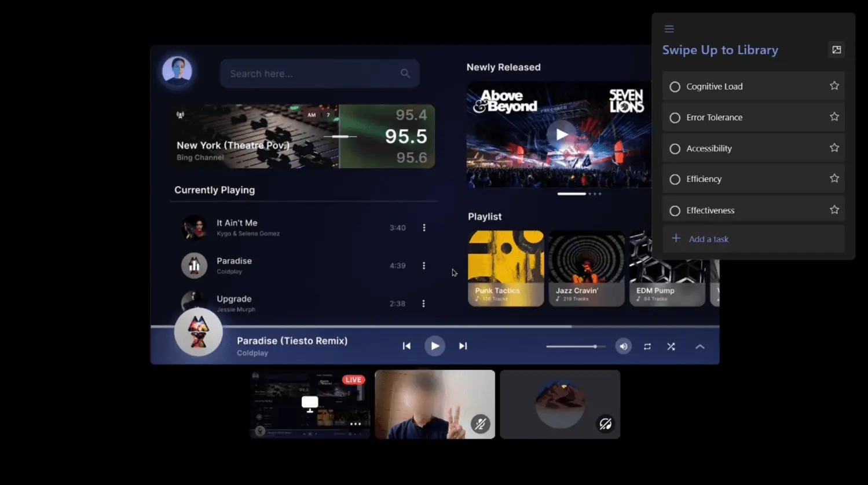
Task: Open the Jazz Cravin' playlist
Action: point(586,268)
